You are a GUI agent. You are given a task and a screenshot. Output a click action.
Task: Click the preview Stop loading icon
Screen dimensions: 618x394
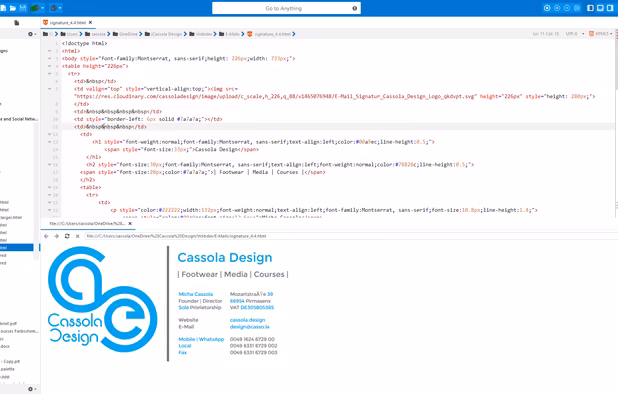(x=78, y=236)
